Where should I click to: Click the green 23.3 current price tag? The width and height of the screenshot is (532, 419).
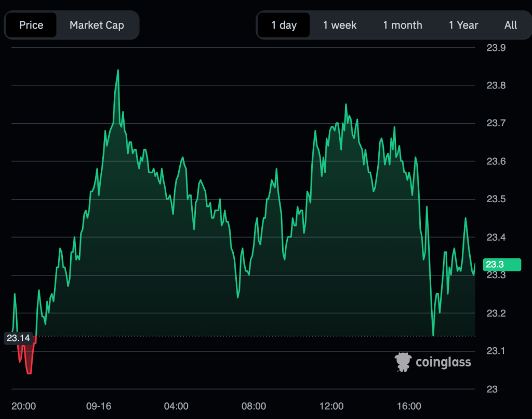pos(501,265)
